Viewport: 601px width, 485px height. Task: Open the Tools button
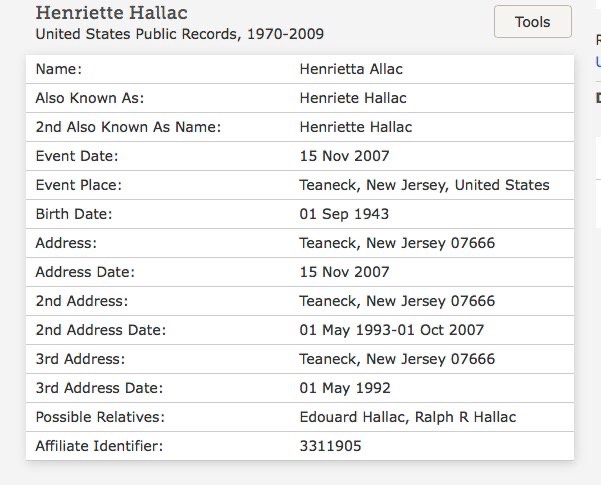(533, 21)
